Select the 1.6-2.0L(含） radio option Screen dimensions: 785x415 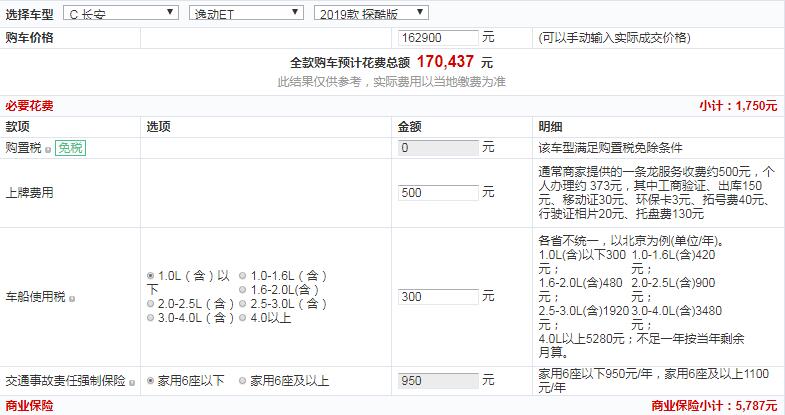[x=242, y=290]
